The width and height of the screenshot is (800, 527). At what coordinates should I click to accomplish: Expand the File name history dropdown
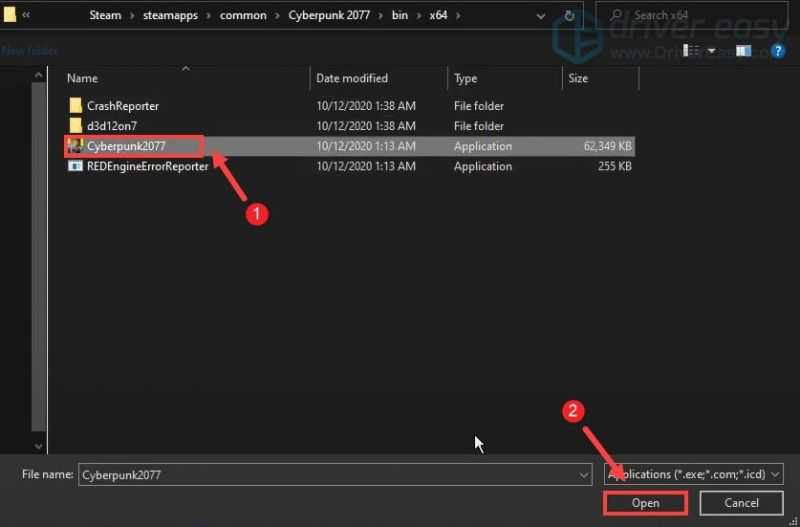pos(584,475)
